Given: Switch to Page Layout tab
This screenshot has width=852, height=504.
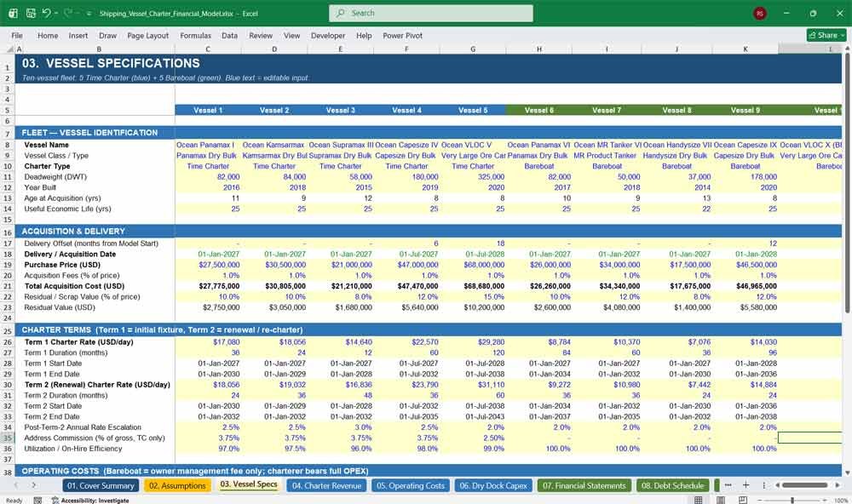Looking at the screenshot, I should pyautogui.click(x=147, y=35).
